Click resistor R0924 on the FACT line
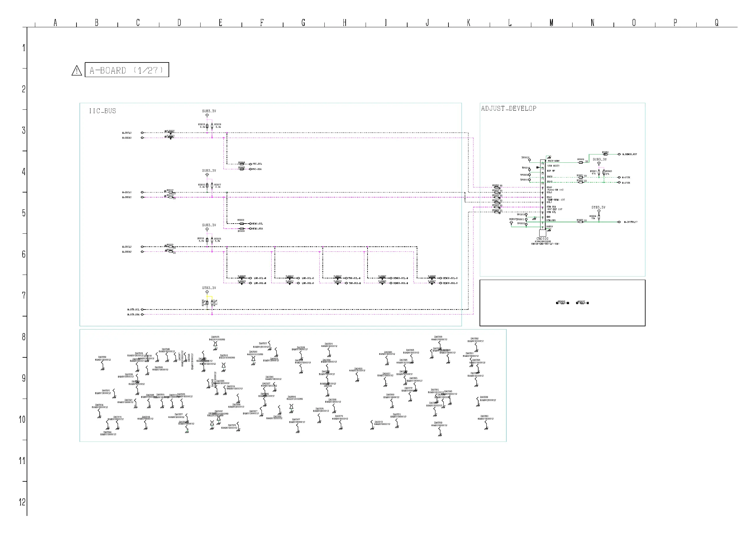 point(580,162)
